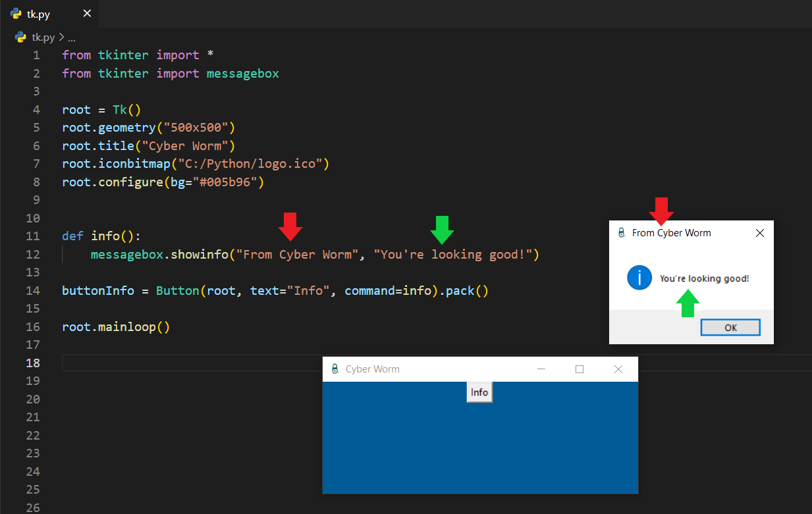Maximize the Cyber Worm window
This screenshot has height=514, width=812.
coord(580,369)
